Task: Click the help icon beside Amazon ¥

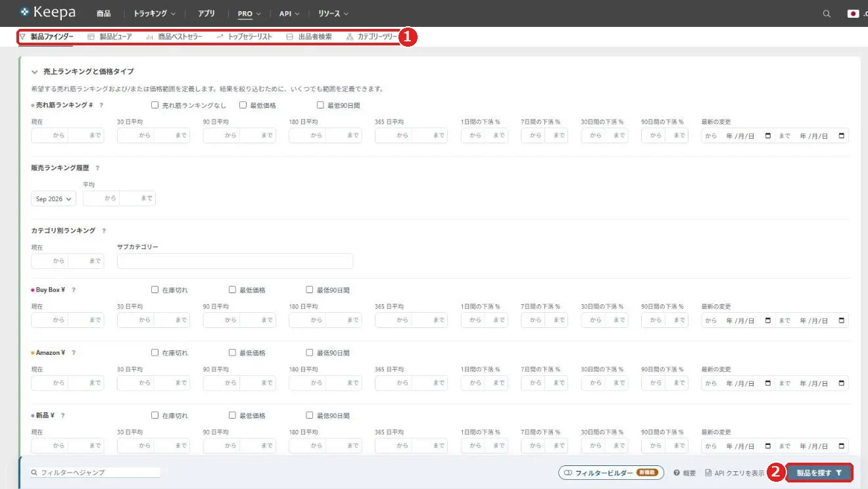Action: [74, 353]
